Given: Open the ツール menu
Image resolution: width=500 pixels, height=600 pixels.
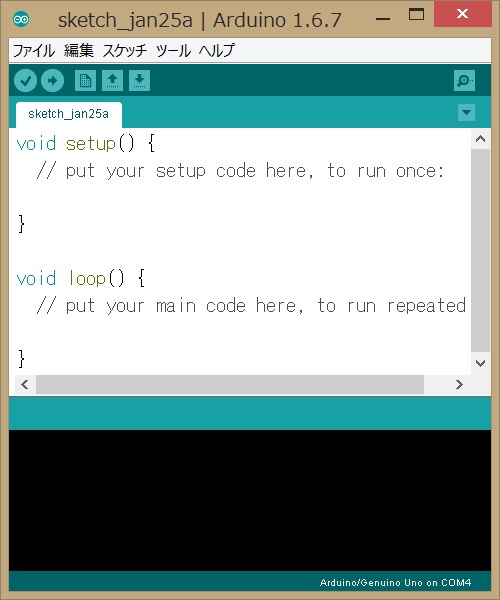Looking at the screenshot, I should [x=173, y=51].
